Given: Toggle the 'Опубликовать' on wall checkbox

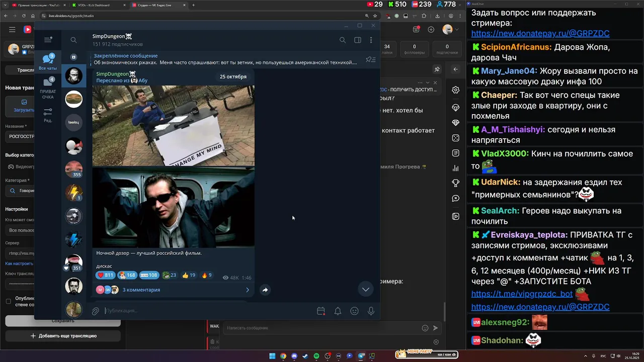Looking at the screenshot, I should coord(8,301).
